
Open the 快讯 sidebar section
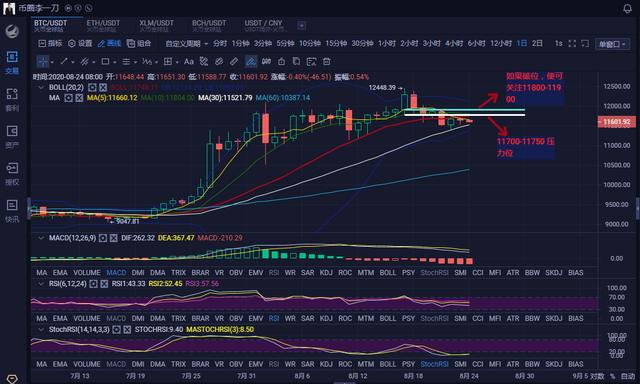12,211
